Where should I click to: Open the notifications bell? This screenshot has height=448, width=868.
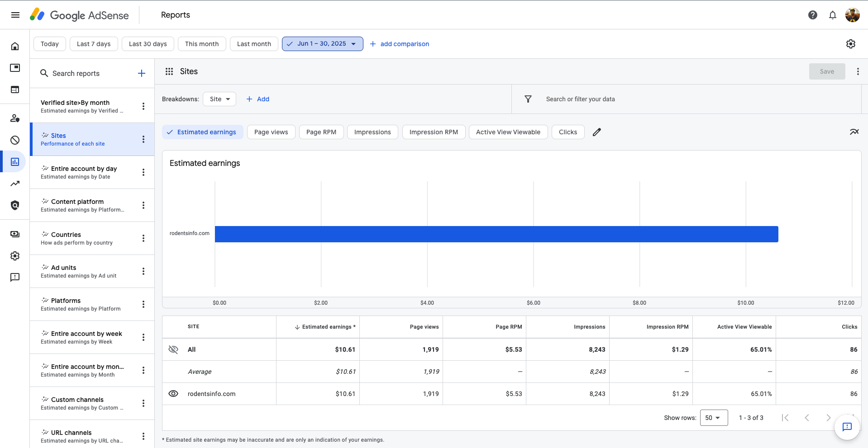[x=833, y=15]
